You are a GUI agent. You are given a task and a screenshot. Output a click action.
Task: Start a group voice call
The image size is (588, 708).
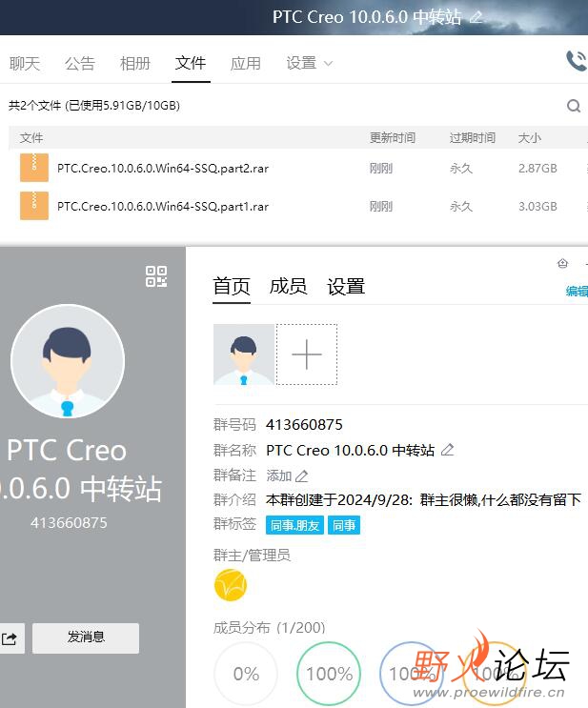[x=577, y=61]
